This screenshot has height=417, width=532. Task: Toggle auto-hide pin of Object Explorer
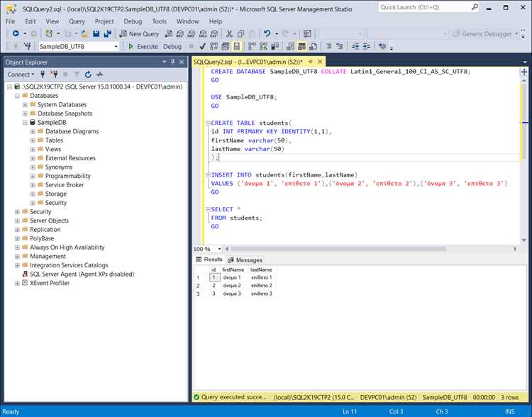(x=172, y=62)
